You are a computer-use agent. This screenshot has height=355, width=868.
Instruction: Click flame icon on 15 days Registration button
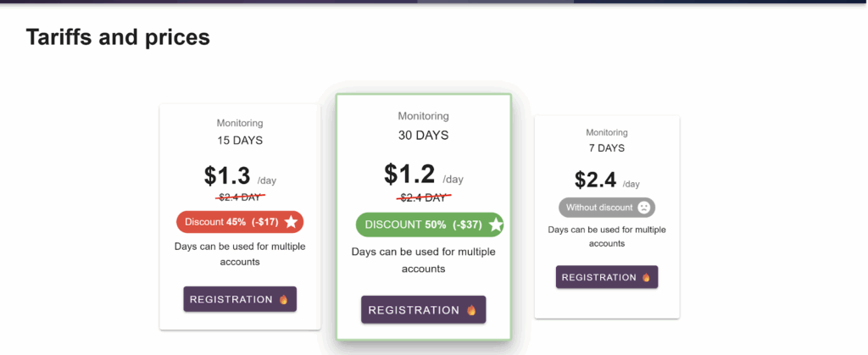click(283, 299)
